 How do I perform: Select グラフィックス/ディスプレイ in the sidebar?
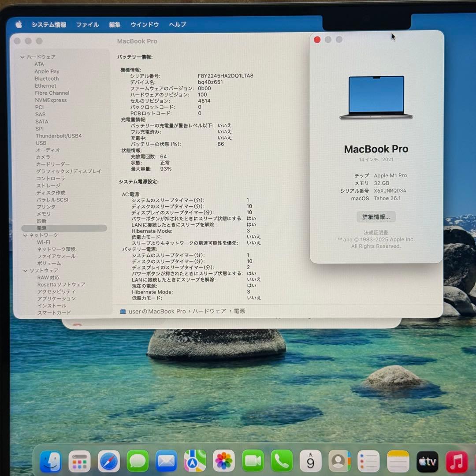[x=69, y=171]
